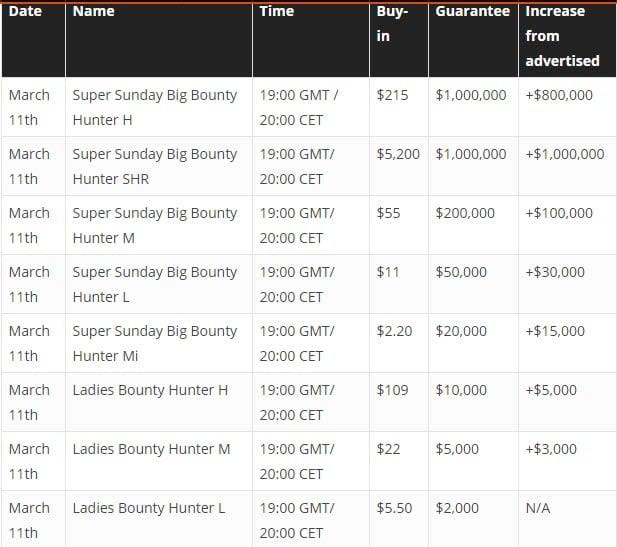Image resolution: width=617 pixels, height=547 pixels.
Task: Select the Guarantee column header
Action: (472, 12)
